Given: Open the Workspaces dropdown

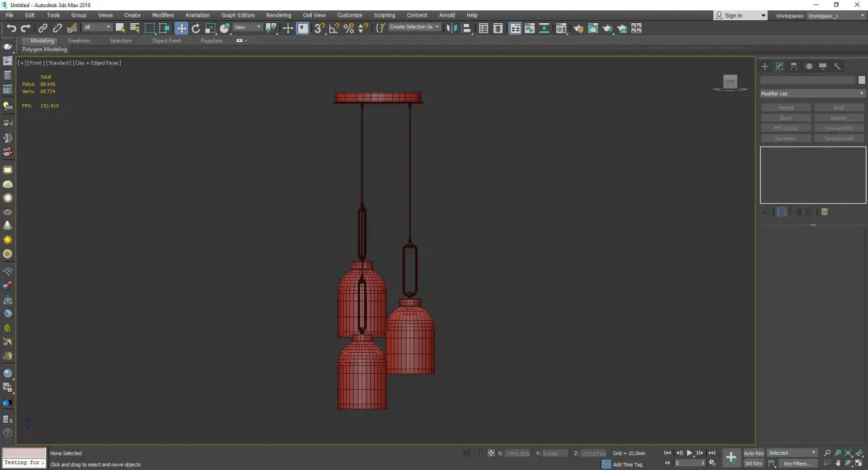Looking at the screenshot, I should (835, 15).
